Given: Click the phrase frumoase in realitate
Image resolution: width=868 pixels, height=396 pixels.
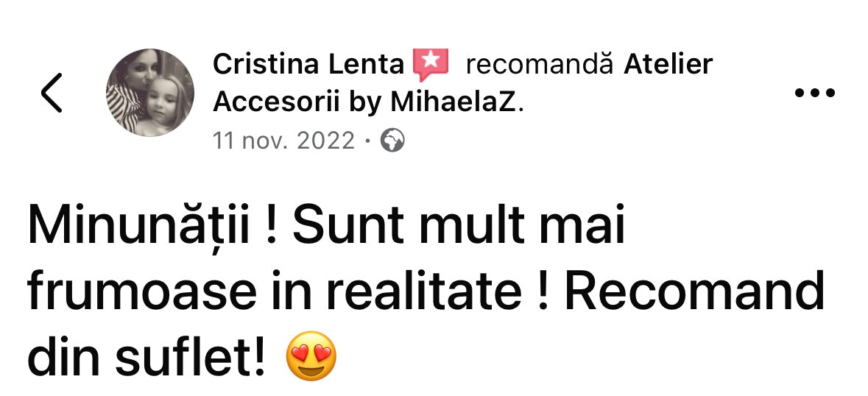Looking at the screenshot, I should tap(275, 291).
